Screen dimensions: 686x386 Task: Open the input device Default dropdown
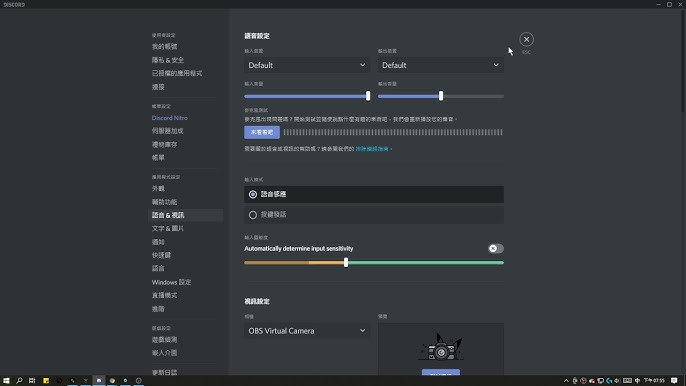coord(307,65)
